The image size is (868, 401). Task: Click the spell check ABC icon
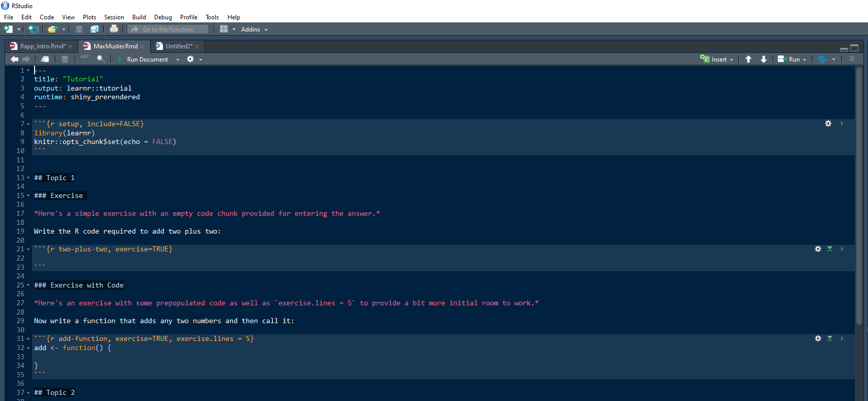[85, 59]
